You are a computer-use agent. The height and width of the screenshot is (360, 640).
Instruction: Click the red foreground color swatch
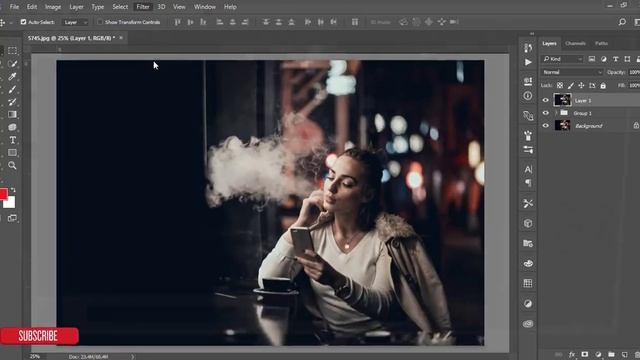[x=3, y=193]
